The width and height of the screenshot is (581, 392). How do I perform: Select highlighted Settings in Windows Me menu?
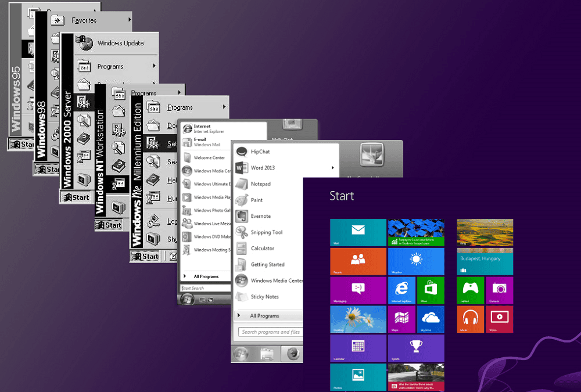point(160,143)
